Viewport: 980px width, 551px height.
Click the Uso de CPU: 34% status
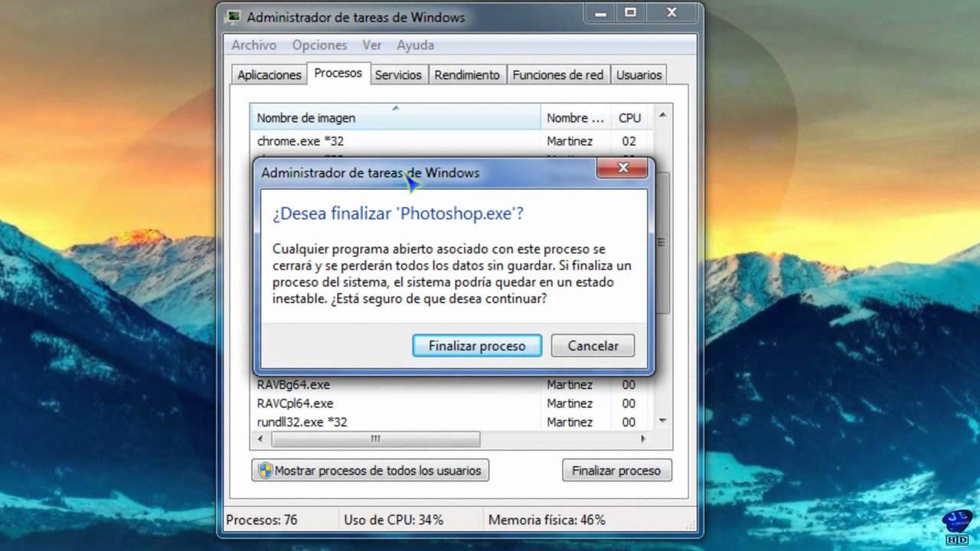coord(394,520)
